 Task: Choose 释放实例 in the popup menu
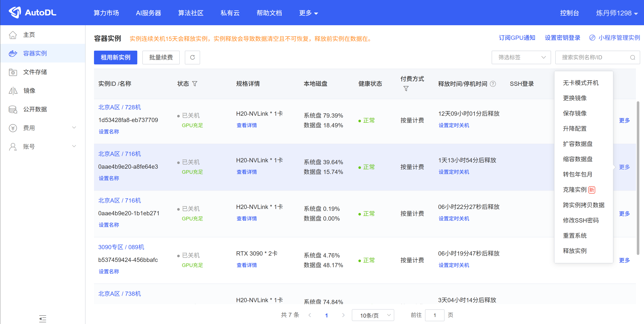pyautogui.click(x=574, y=251)
